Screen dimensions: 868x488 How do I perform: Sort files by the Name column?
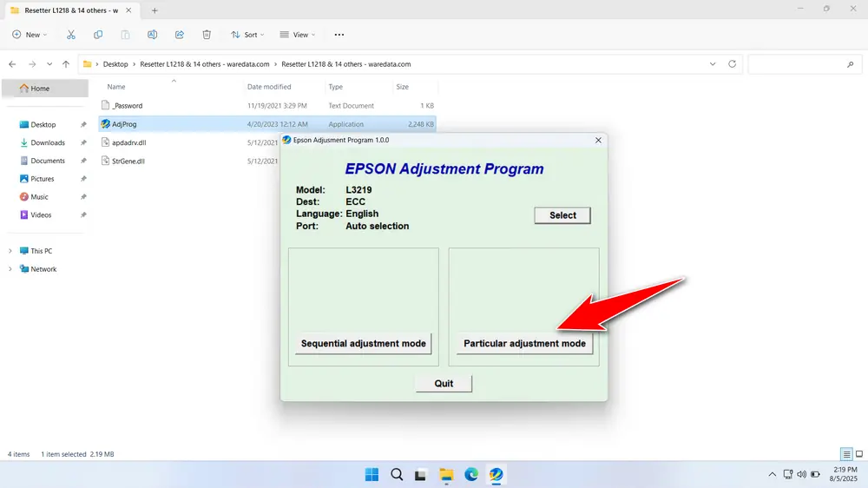tap(116, 87)
